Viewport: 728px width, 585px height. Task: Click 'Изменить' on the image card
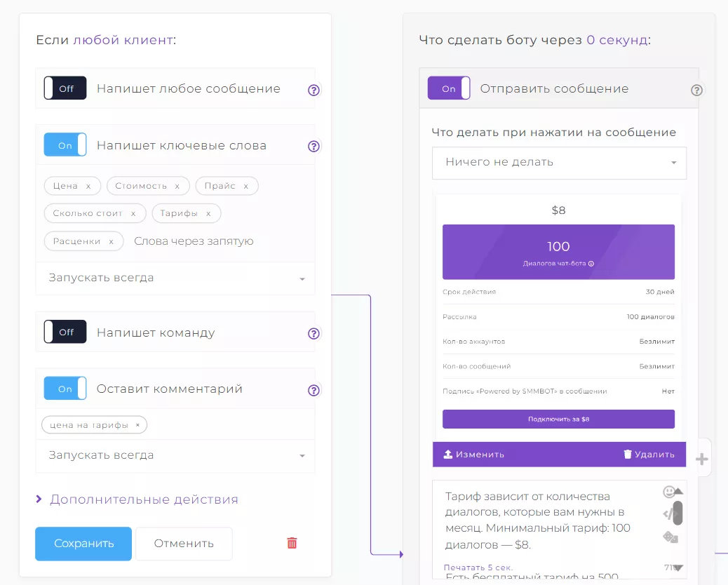[x=474, y=454]
